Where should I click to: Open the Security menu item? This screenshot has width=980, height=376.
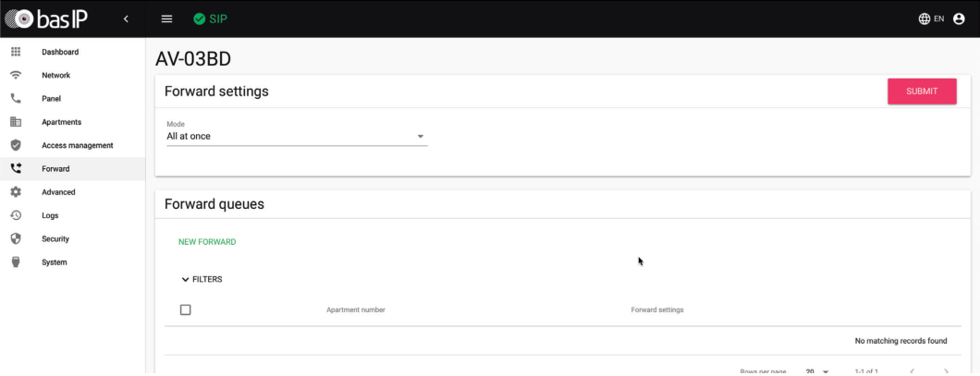click(55, 238)
